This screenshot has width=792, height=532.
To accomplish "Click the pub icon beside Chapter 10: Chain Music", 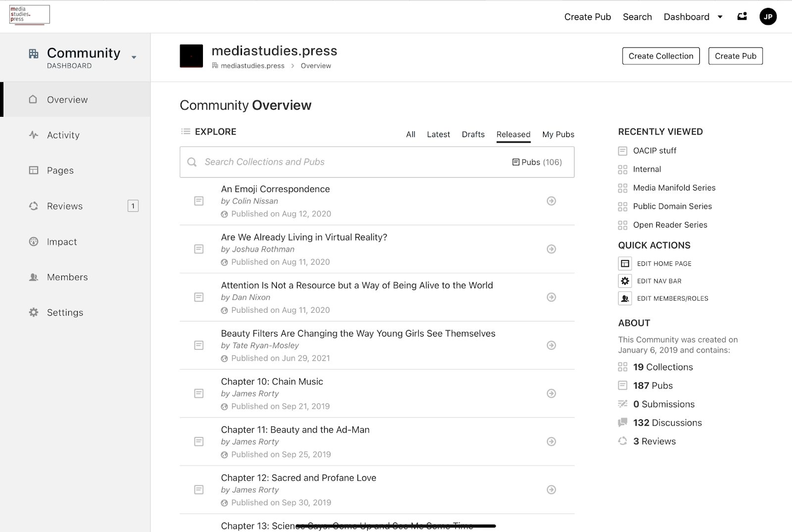I will coord(199,393).
